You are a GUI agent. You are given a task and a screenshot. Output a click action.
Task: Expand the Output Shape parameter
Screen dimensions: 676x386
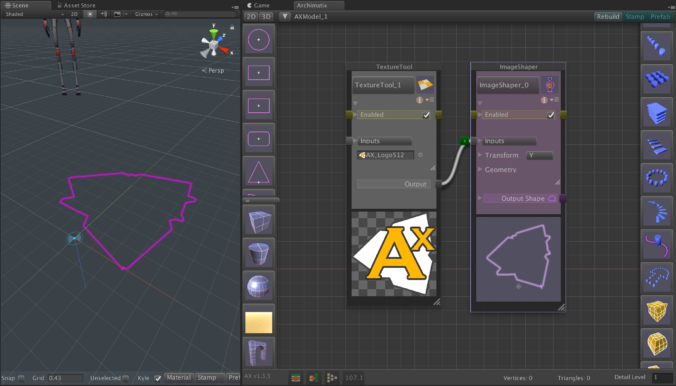(x=480, y=198)
